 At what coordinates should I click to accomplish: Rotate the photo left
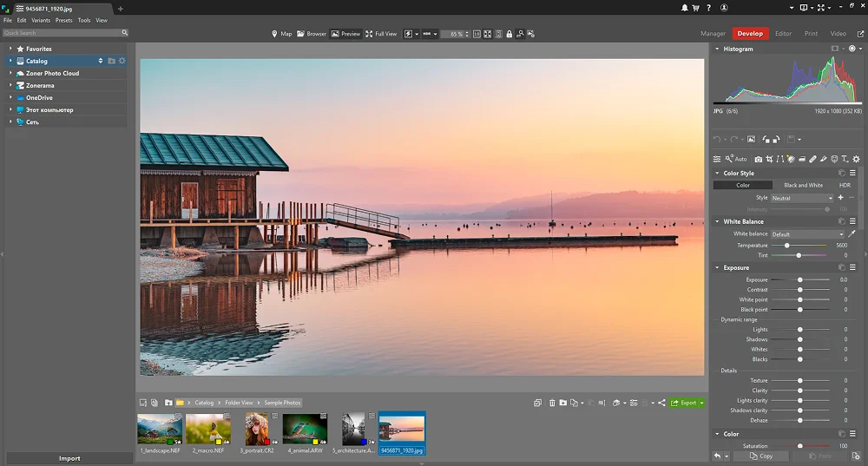click(x=766, y=140)
